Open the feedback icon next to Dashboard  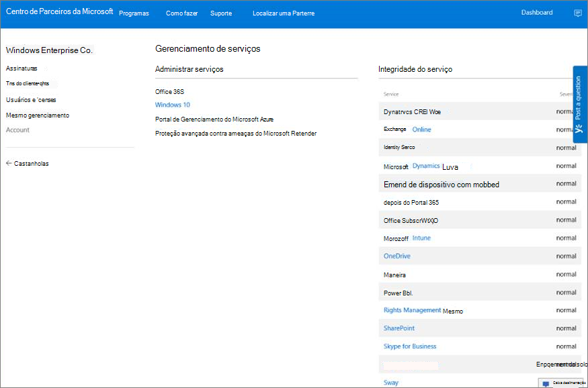pyautogui.click(x=578, y=13)
